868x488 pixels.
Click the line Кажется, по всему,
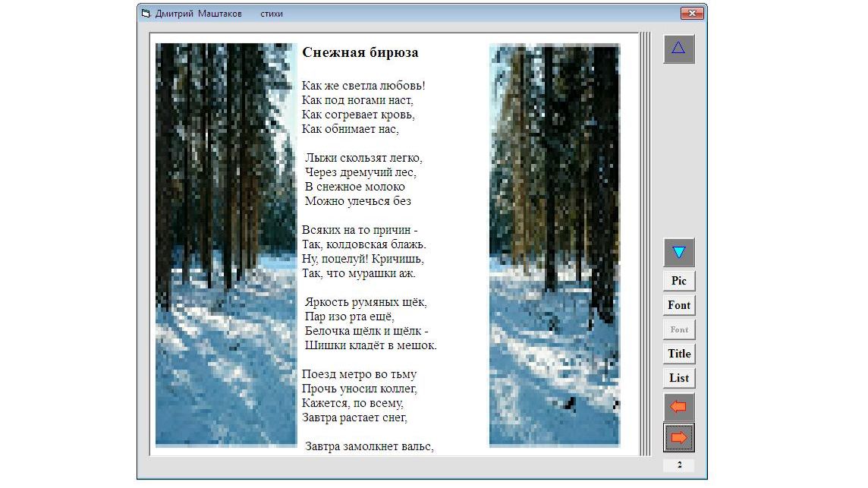(x=353, y=403)
